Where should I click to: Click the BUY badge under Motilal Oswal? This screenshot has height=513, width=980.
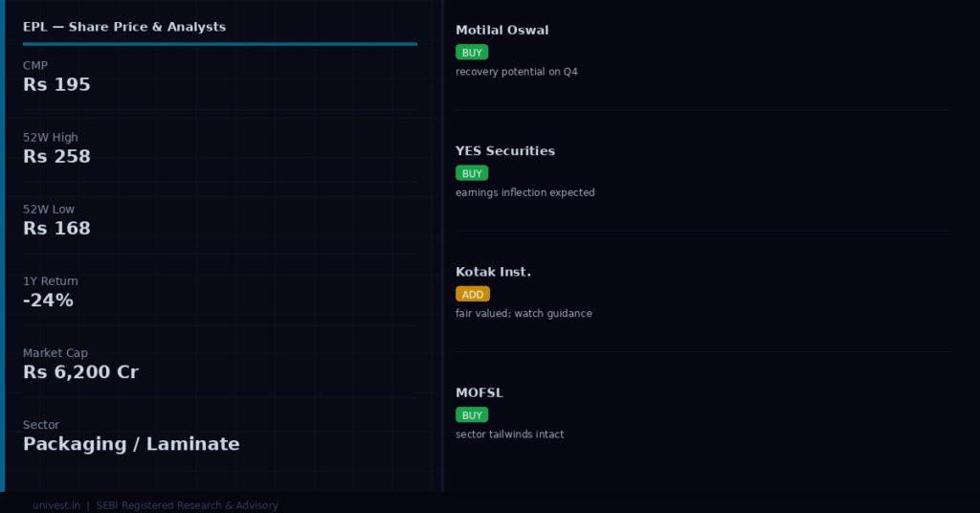[472, 53]
